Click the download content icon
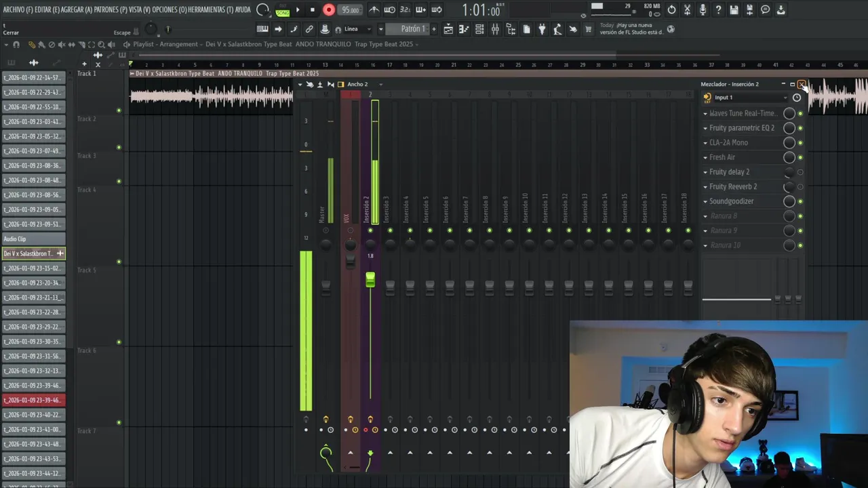Viewport: 868px width, 488px height. 781,9
